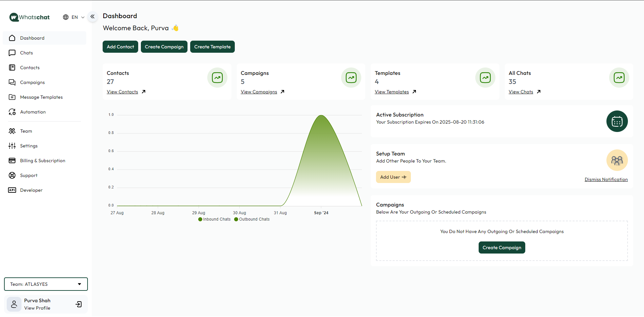The image size is (644, 317).
Task: Collapse the sidebar with double-chevron icon
Action: [93, 16]
